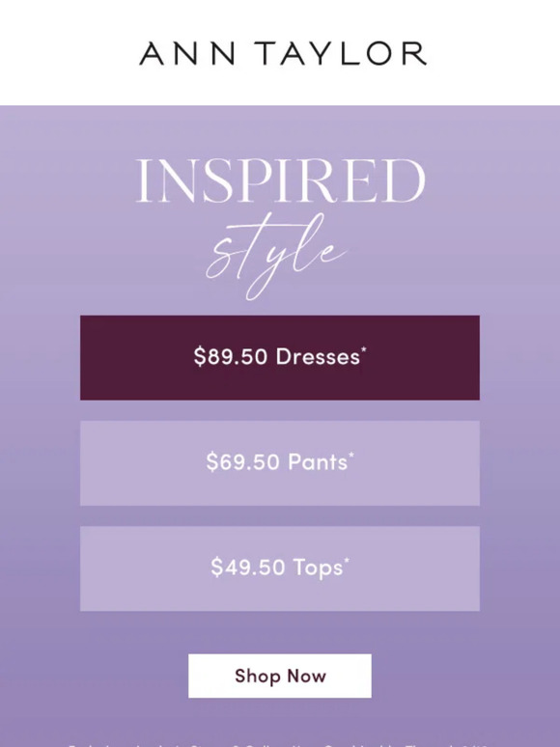Click the word TAYLOR in the header

(x=340, y=53)
